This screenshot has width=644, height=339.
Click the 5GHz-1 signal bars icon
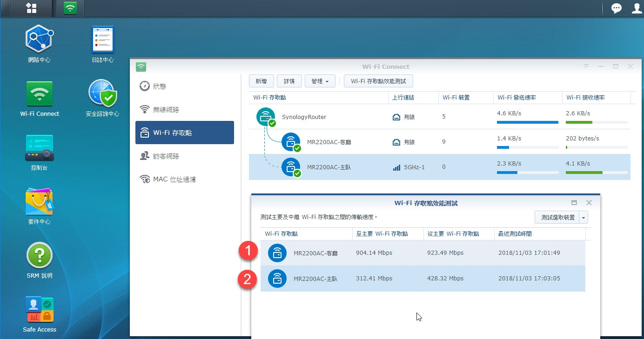[396, 167]
